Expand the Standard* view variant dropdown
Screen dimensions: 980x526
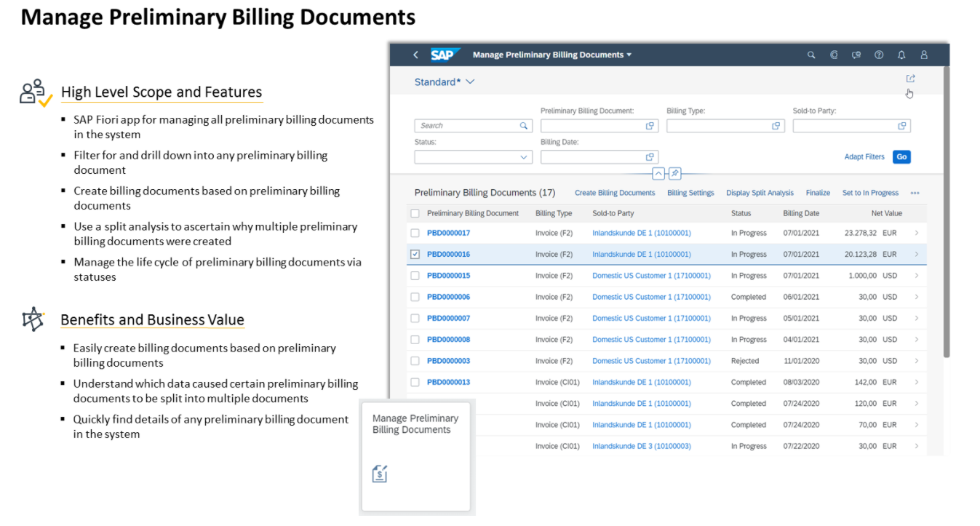[x=470, y=82]
